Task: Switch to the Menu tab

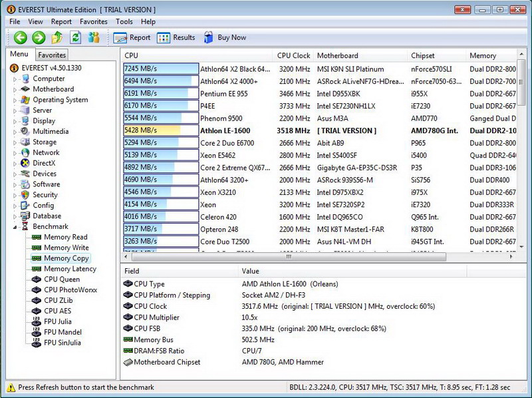Action: (x=19, y=54)
